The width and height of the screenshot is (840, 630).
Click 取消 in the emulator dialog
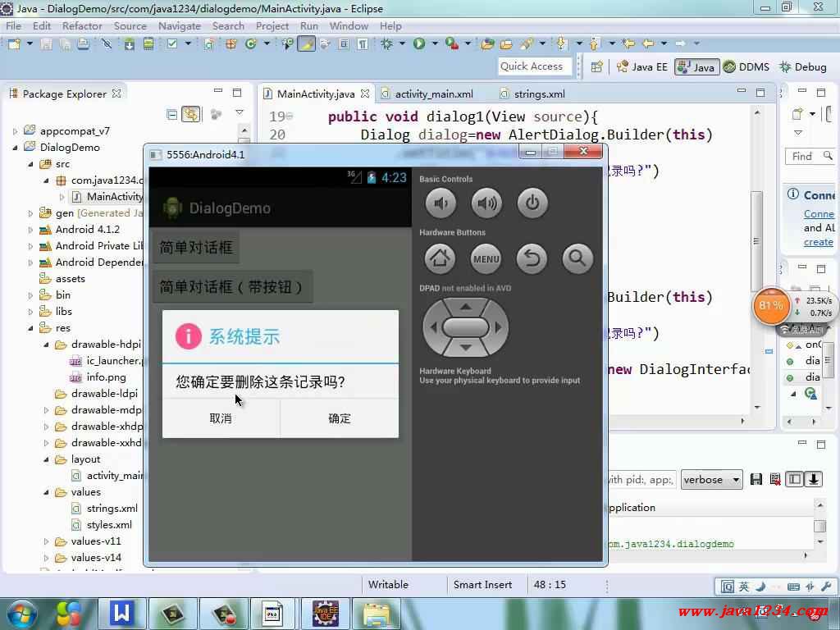click(x=221, y=418)
